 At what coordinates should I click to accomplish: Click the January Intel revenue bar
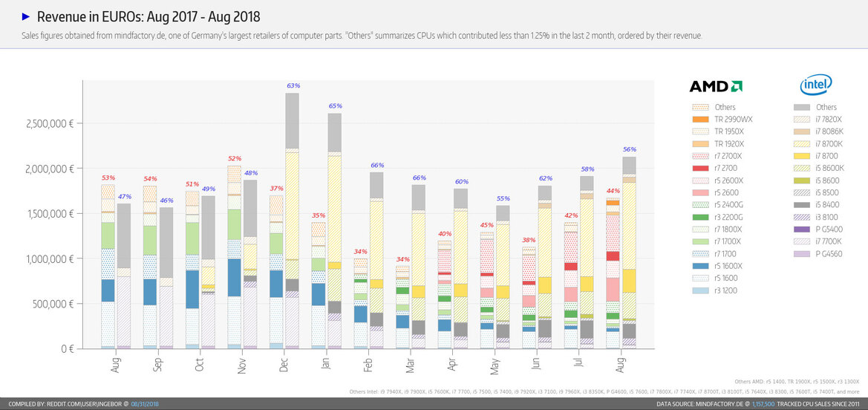(x=334, y=231)
